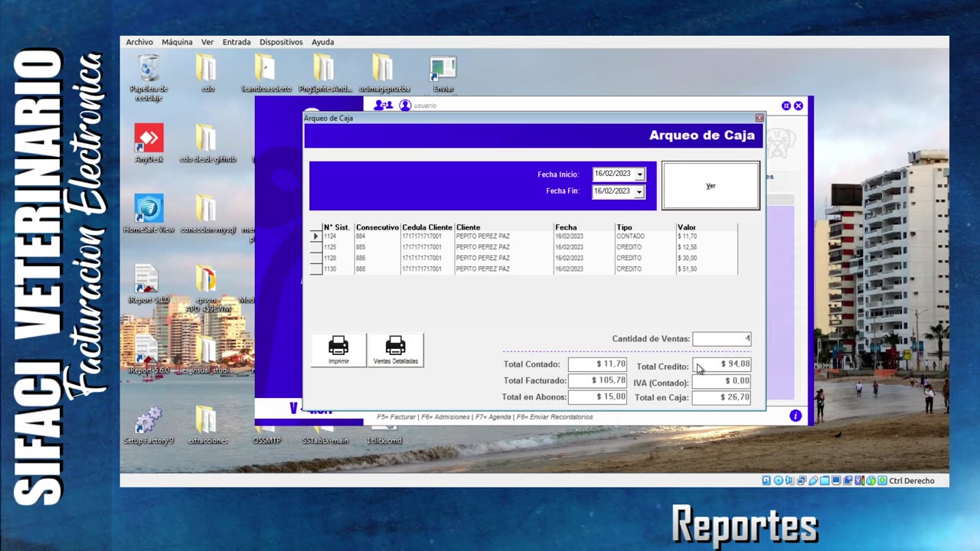Click the green arrow keyboard capture icon

(882, 481)
